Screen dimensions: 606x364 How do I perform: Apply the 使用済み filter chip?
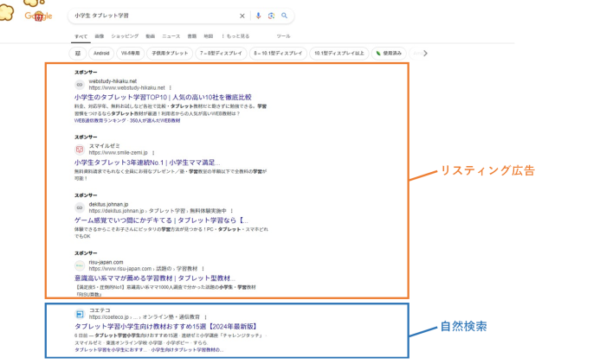coord(390,54)
